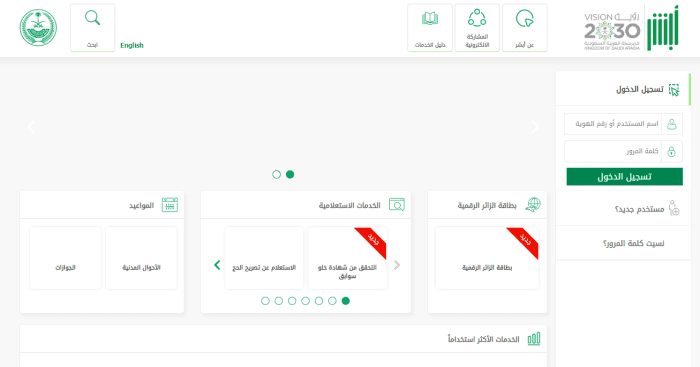Click the new user icon
The image size is (700, 367).
pos(674,209)
